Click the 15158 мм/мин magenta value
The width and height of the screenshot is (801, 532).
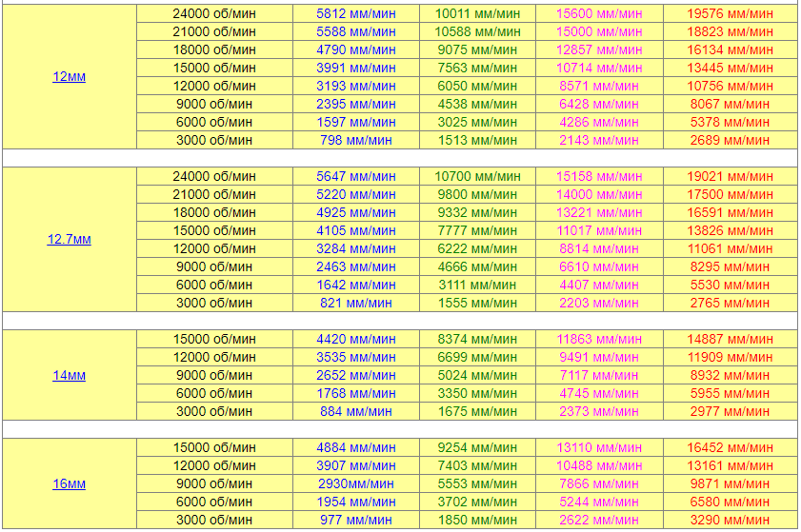point(599,177)
